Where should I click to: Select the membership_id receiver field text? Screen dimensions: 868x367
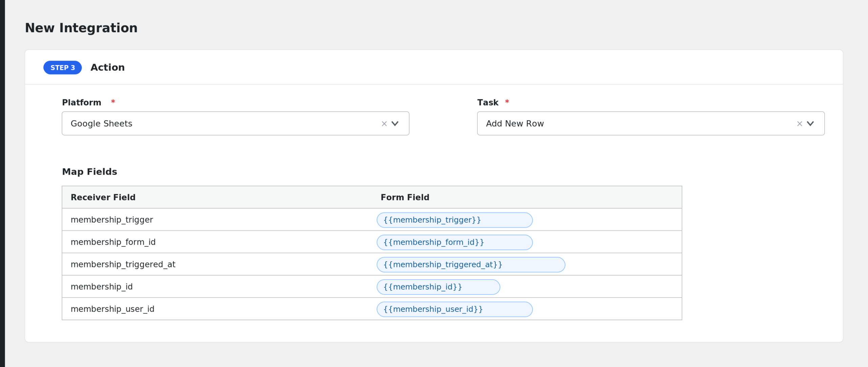(102, 287)
